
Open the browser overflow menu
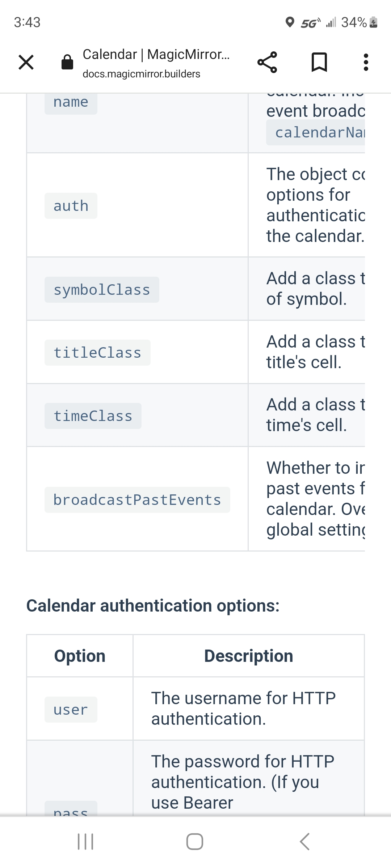click(x=366, y=62)
